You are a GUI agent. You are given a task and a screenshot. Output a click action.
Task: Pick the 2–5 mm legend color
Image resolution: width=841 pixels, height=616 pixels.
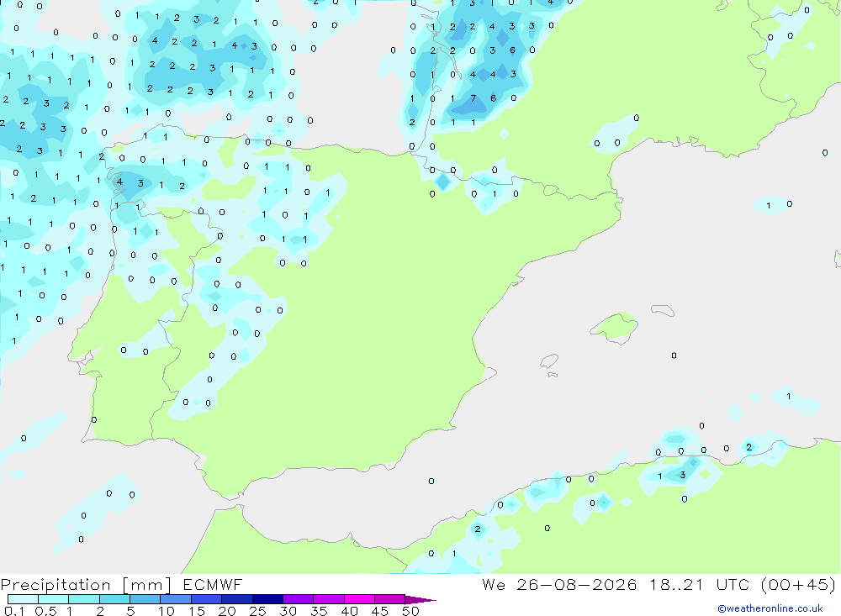pyautogui.click(x=114, y=599)
